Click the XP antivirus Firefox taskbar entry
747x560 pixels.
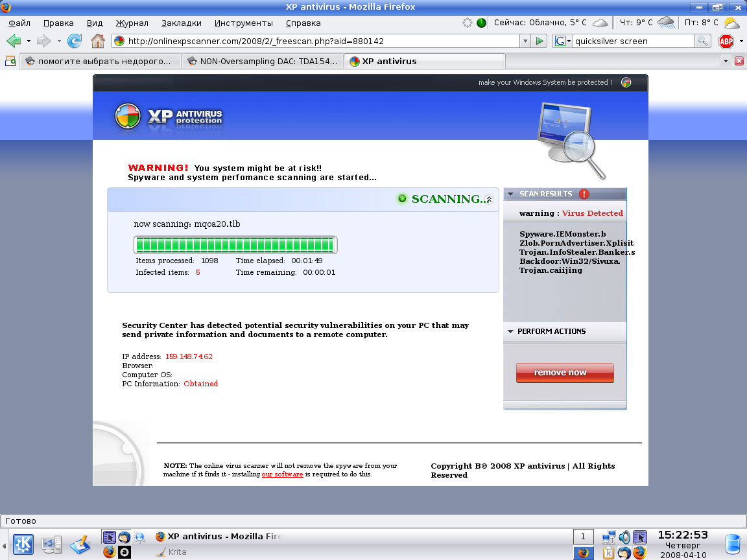(x=219, y=536)
